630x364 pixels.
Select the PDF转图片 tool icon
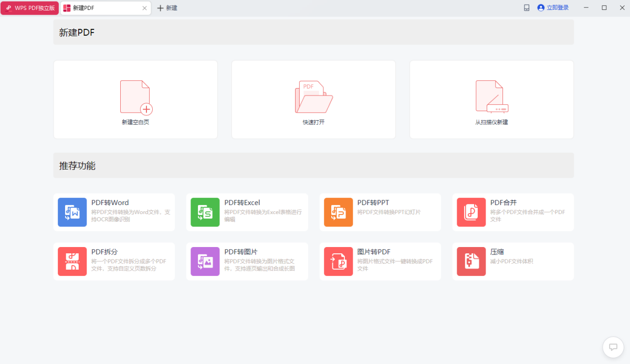tap(205, 261)
